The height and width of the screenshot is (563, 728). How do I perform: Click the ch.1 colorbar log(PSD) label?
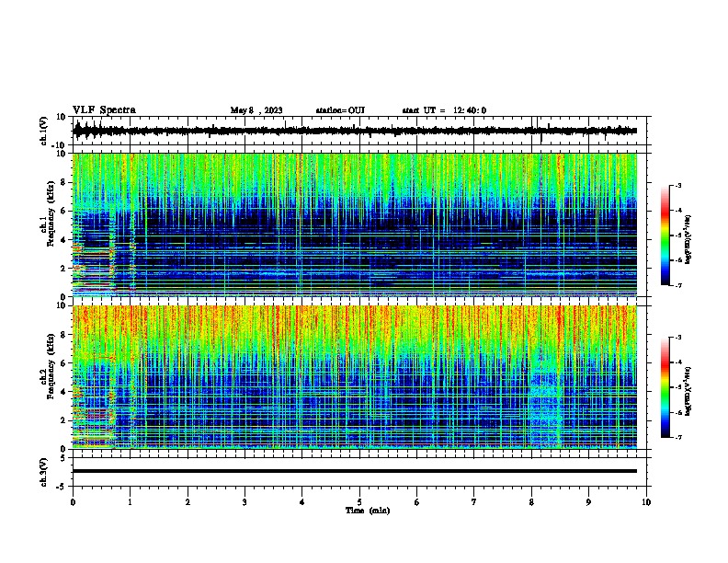coord(688,240)
